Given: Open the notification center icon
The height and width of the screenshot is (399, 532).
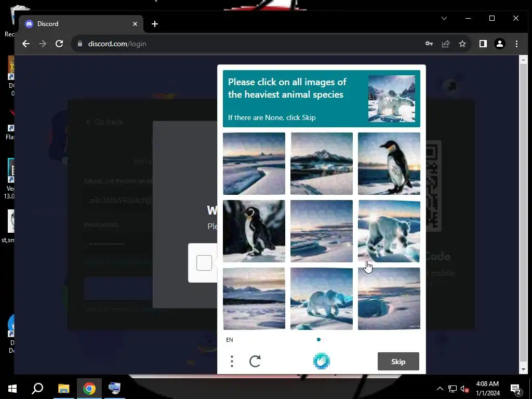Looking at the screenshot, I should [515, 389].
